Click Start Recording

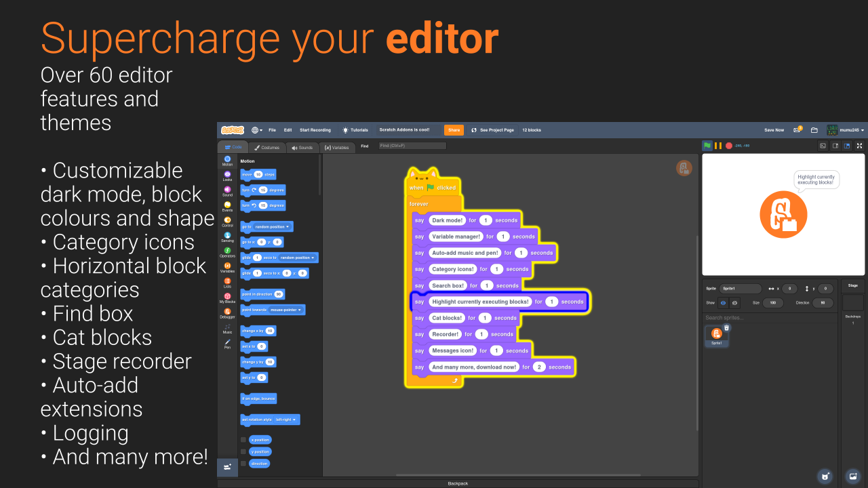[x=315, y=130]
